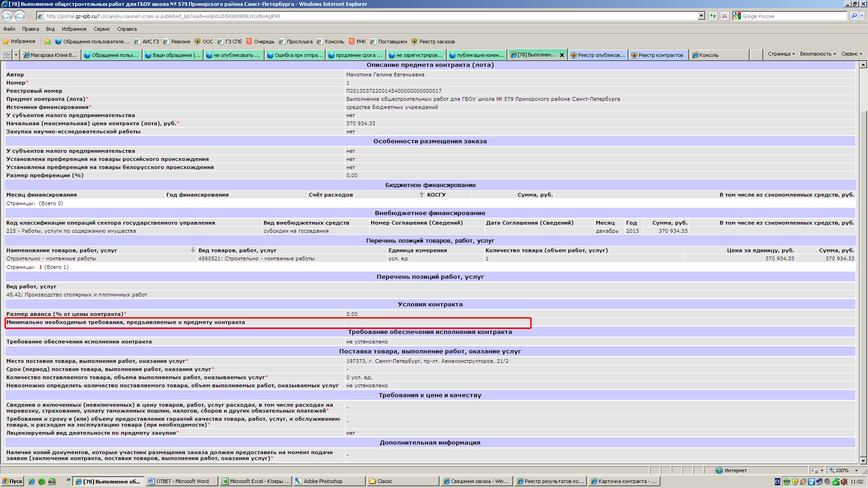
Task: Sort by Счёт расходов column arrow
Action: click(x=421, y=195)
